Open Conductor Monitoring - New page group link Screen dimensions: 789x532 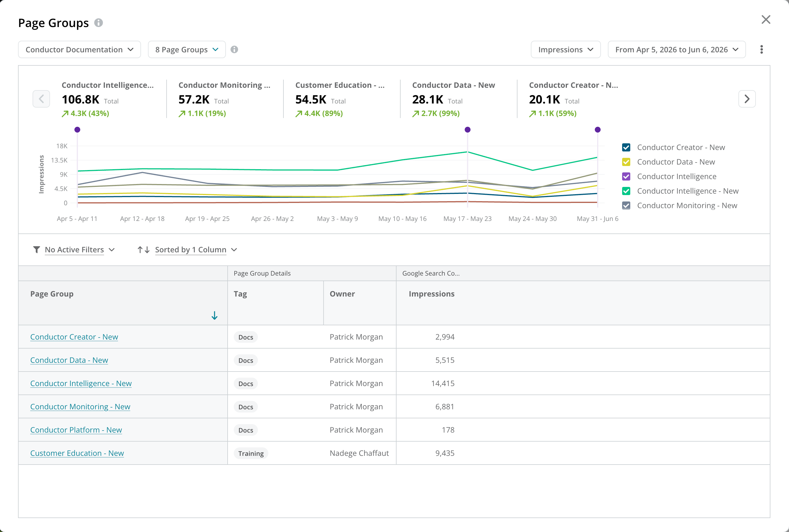click(80, 406)
